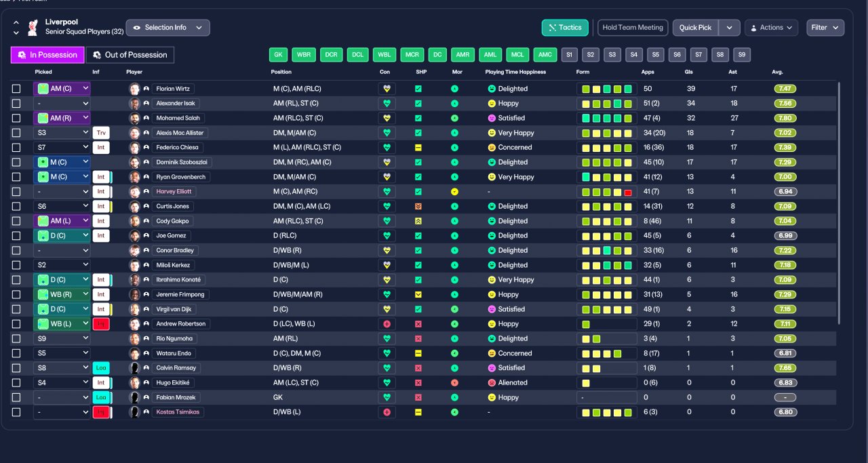Click injury condition icon for Kostas Tsimikas

tap(387, 412)
